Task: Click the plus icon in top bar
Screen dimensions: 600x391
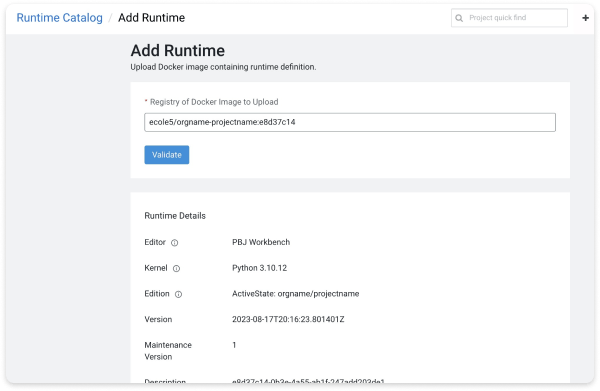Action: [585, 18]
